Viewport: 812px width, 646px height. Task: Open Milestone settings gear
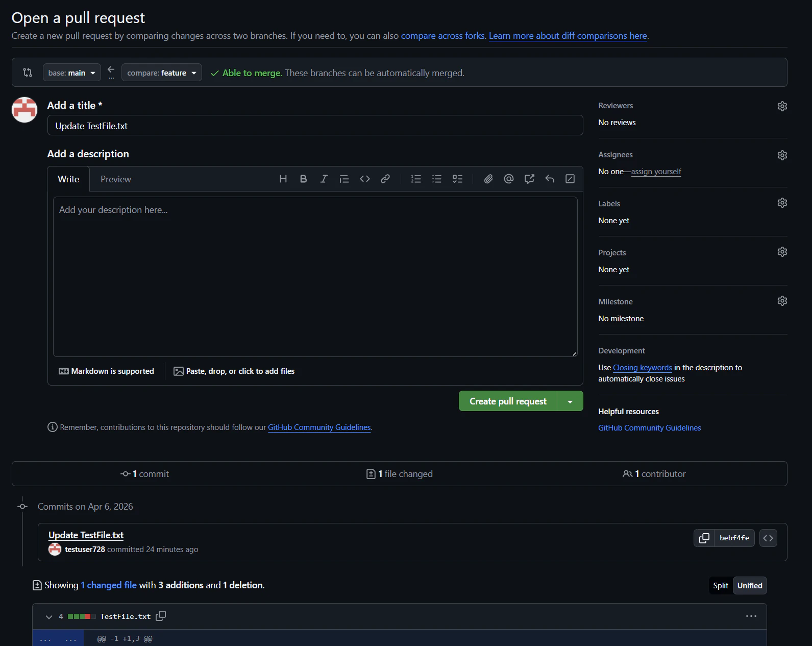[x=782, y=301]
